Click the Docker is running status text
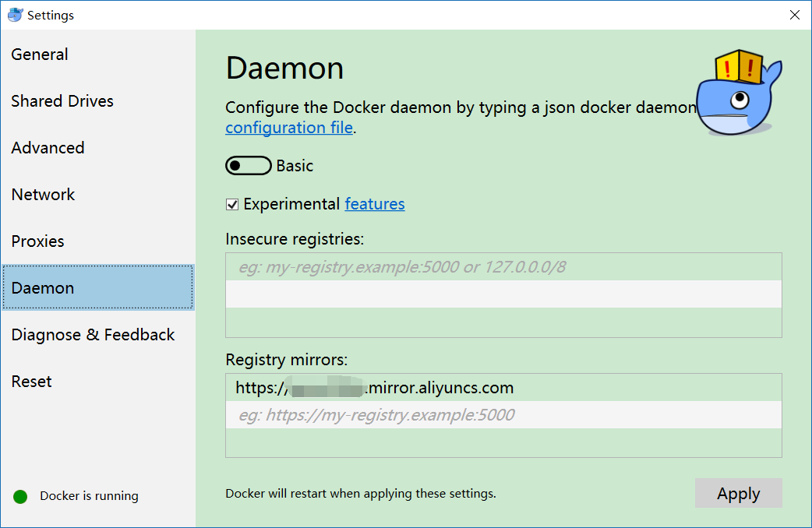Image resolution: width=812 pixels, height=528 pixels. [x=89, y=496]
